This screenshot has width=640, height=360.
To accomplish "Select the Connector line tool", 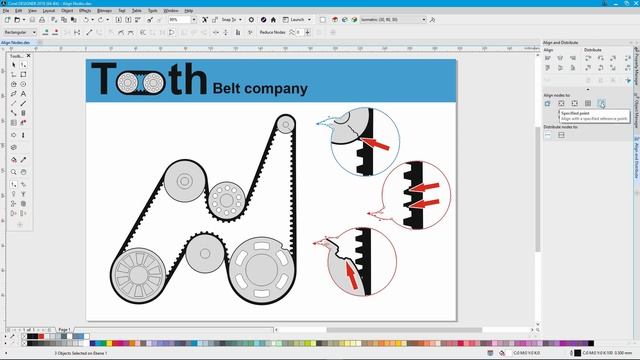I will pyautogui.click(x=13, y=113).
